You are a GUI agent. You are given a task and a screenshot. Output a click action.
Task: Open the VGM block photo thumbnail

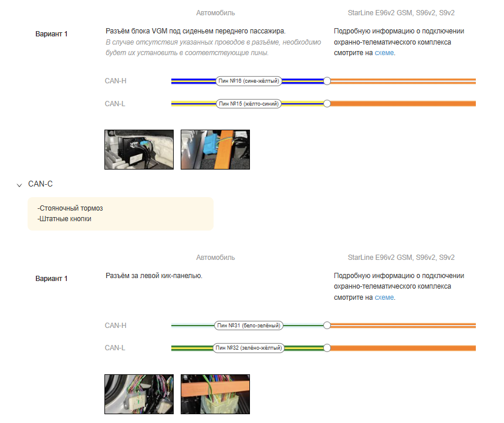[x=139, y=150]
